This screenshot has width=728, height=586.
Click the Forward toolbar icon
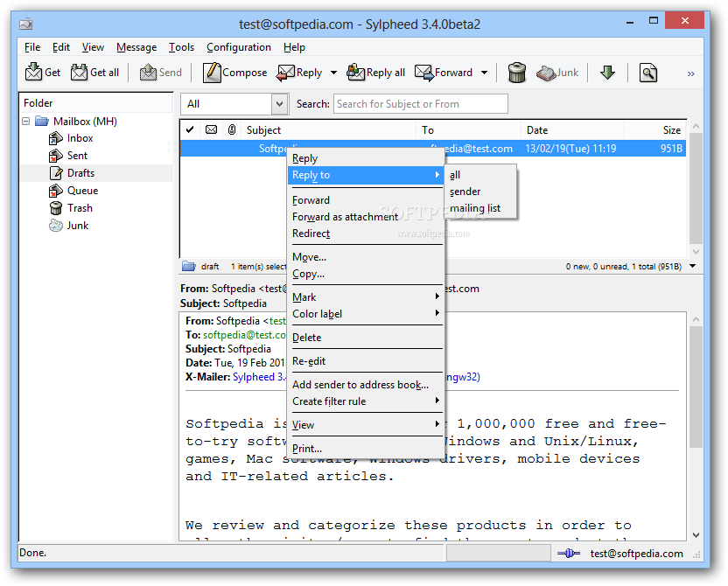click(423, 73)
